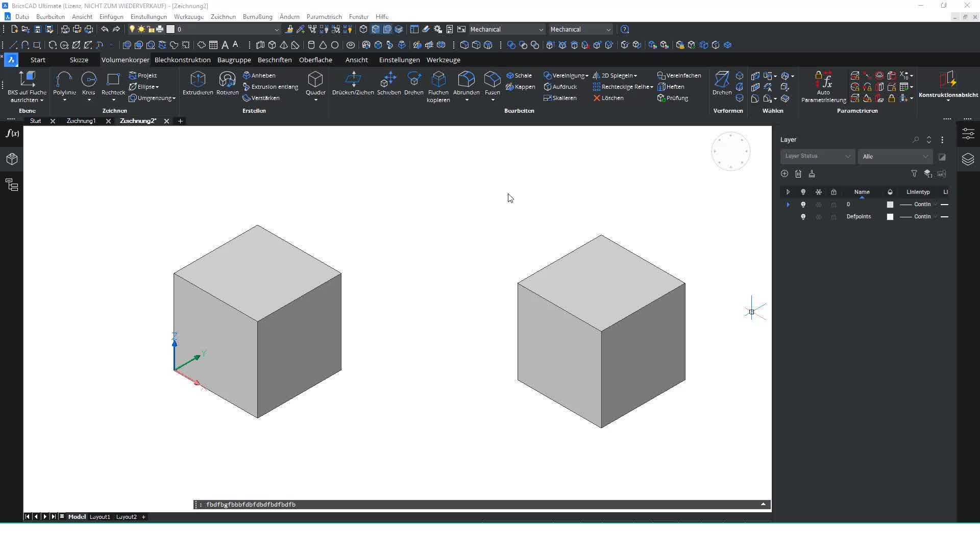Open the Parametrisch menu
This screenshot has height=551, width=980.
point(324,16)
